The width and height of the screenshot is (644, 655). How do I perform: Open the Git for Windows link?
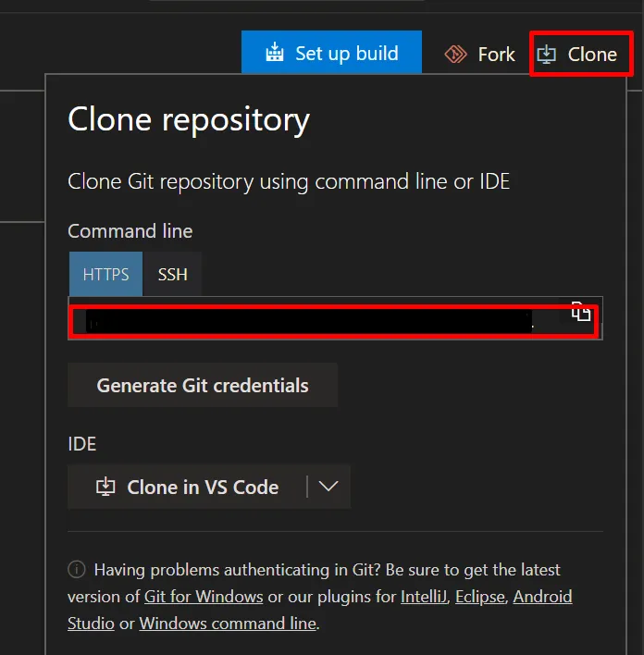(x=204, y=597)
